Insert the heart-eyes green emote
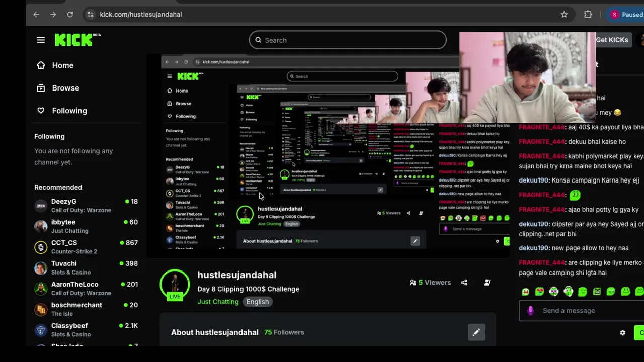This screenshot has width=644, height=362. [539, 291]
